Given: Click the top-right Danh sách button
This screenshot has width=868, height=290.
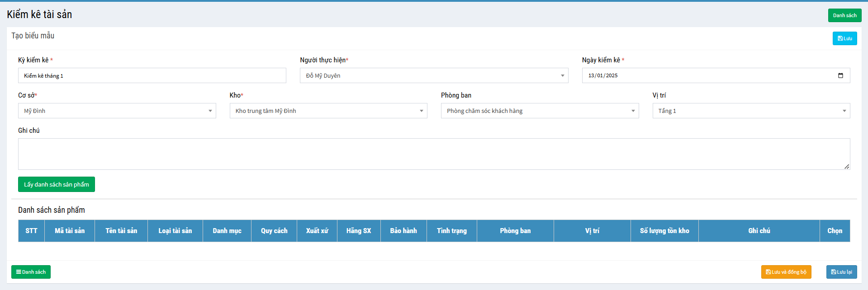Looking at the screenshot, I should 844,15.
